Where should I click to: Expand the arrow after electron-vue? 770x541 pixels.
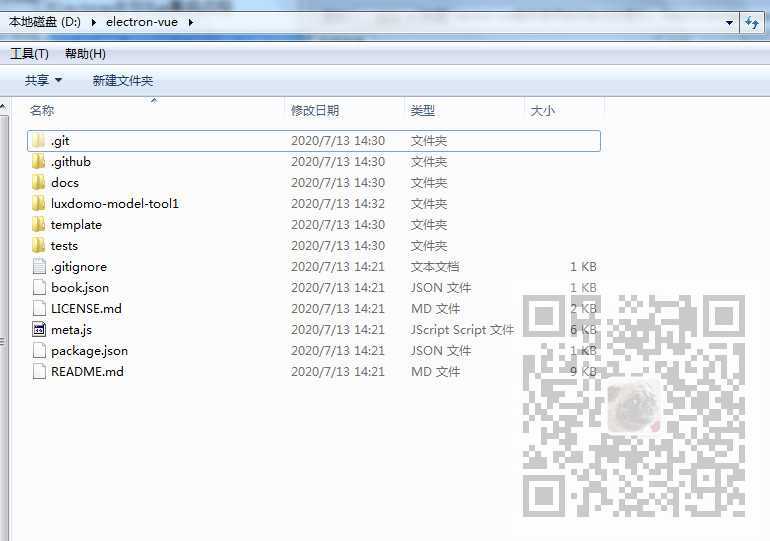coord(191,22)
